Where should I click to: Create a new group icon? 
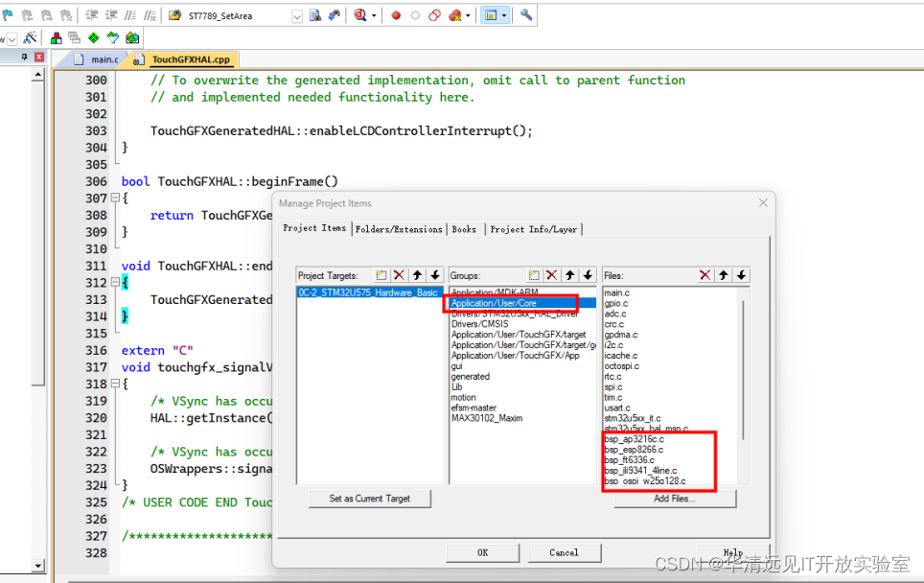[x=534, y=275]
